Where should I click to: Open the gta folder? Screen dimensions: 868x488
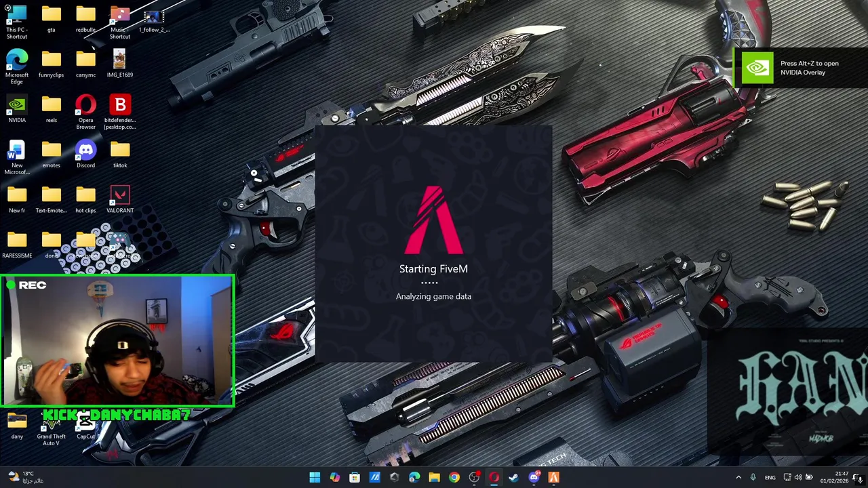[x=52, y=19]
